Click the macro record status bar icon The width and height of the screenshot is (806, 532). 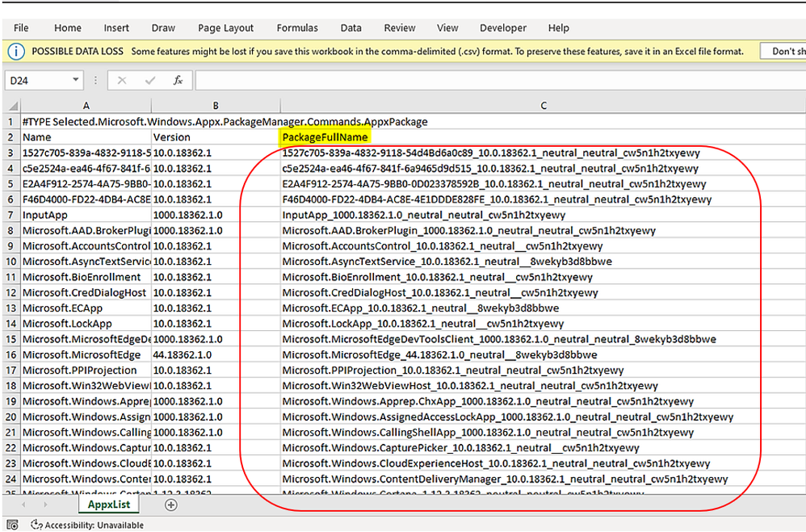tap(12, 525)
